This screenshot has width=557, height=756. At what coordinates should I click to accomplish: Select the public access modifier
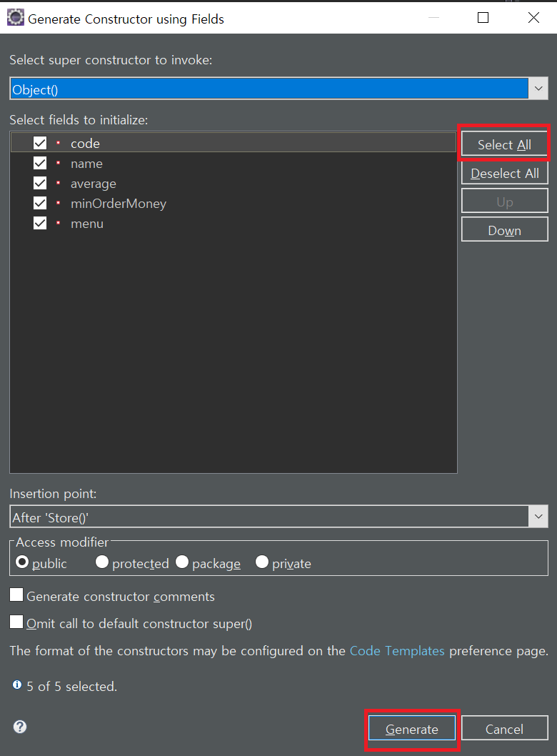(x=22, y=562)
